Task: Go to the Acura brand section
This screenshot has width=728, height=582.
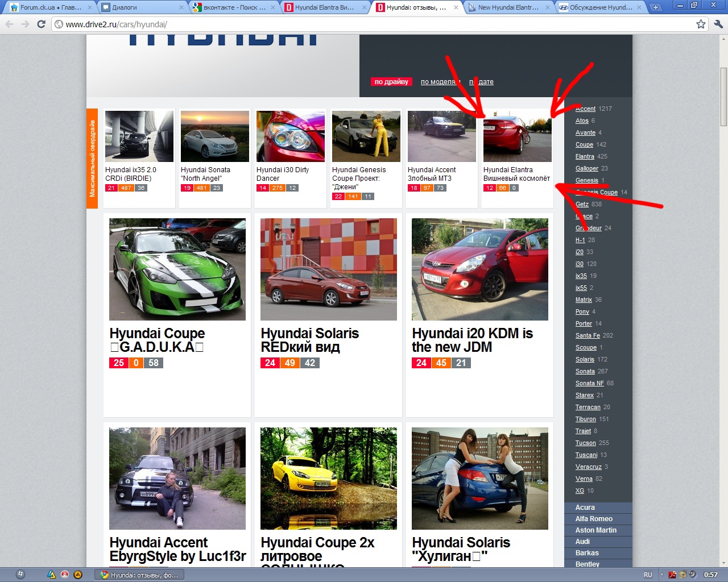Action: point(598,508)
